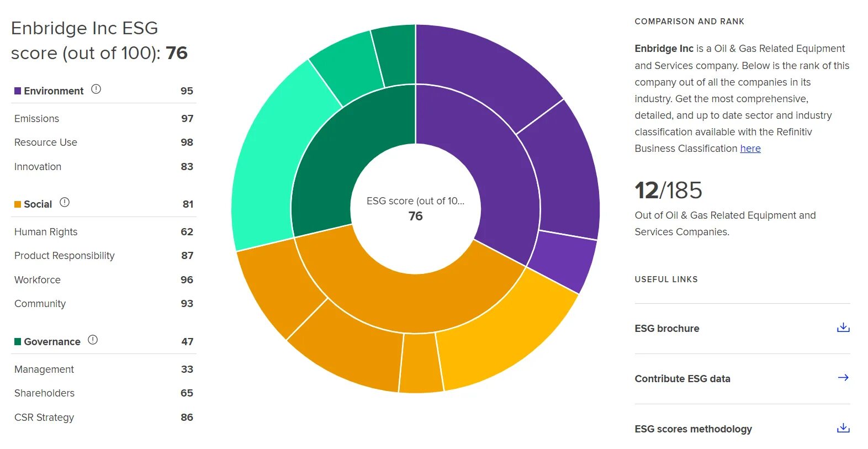Click the Innovation row label

[38, 166]
